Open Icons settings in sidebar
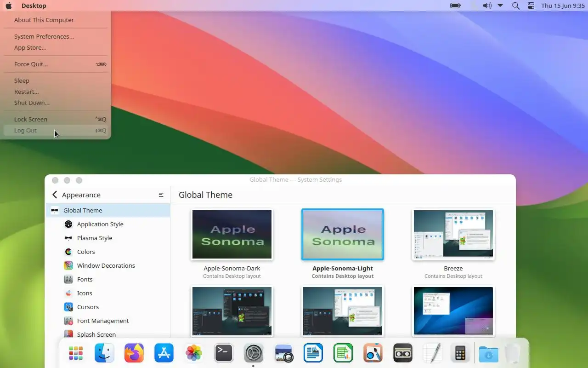 pos(108,293)
